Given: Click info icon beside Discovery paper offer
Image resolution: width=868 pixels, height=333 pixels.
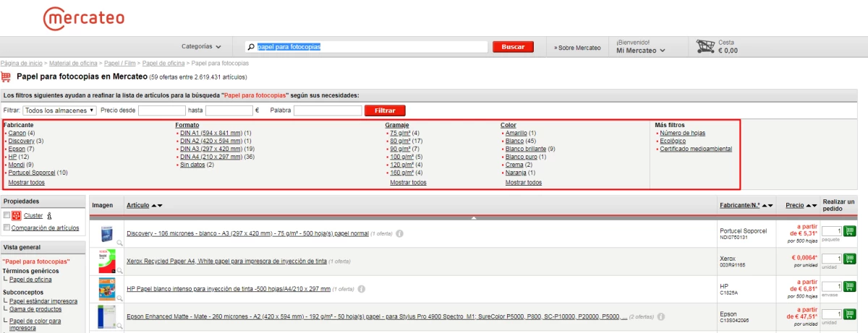Looking at the screenshot, I should click(x=399, y=233).
